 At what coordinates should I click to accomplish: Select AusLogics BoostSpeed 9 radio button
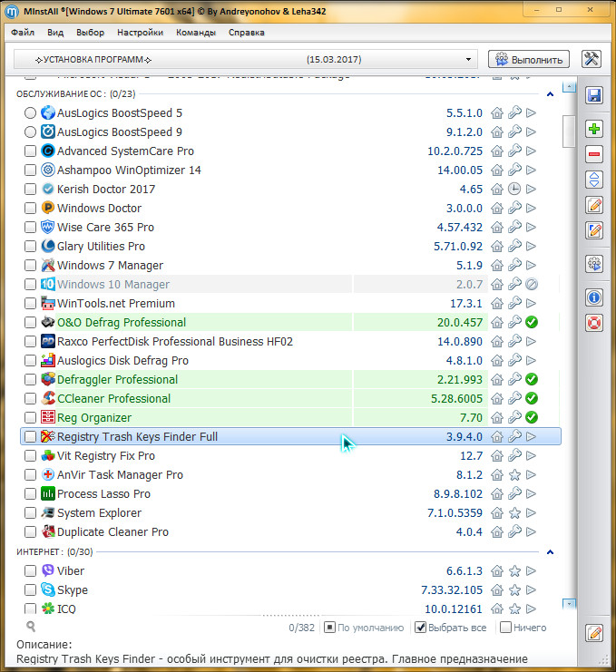pos(30,132)
